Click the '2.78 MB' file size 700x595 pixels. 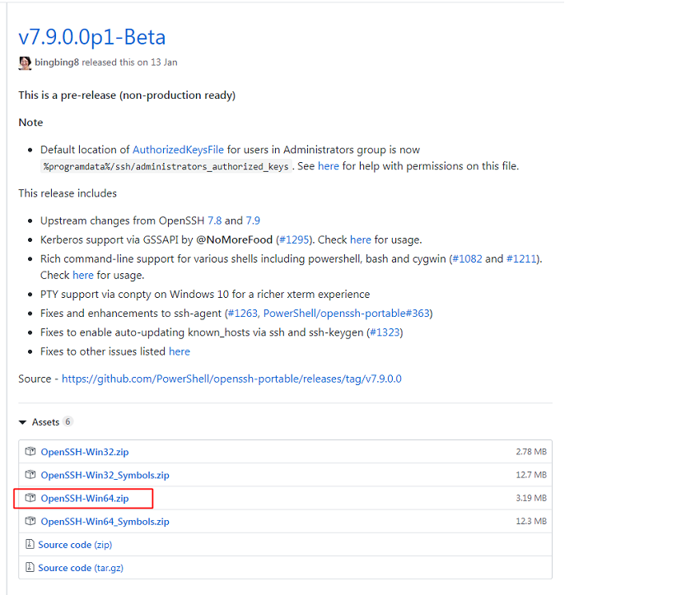[x=531, y=452]
